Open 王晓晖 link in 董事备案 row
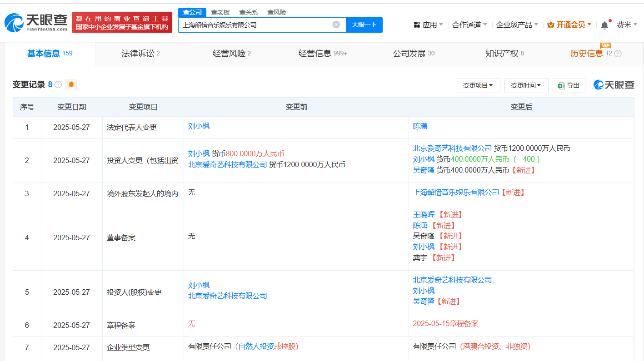Screen dimensions: 644x361 tap(424, 215)
